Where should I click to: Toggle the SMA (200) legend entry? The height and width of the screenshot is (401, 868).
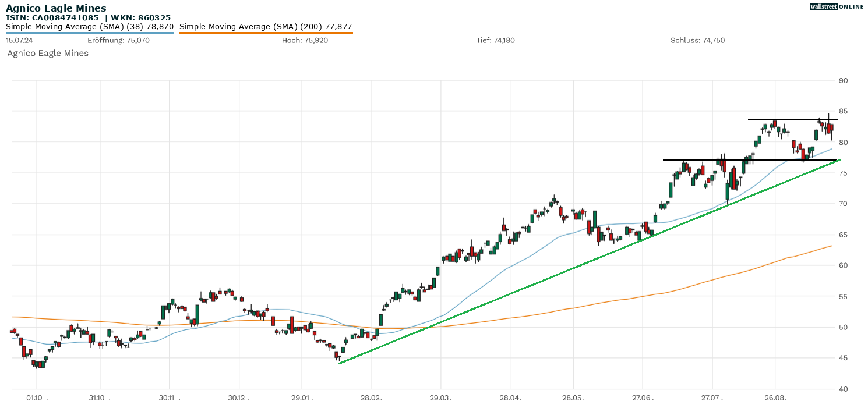[266, 27]
